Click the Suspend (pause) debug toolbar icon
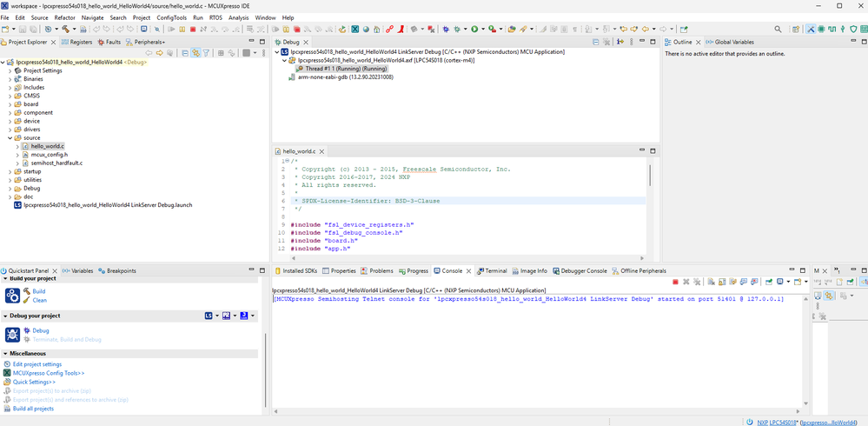868x426 pixels. (182, 30)
